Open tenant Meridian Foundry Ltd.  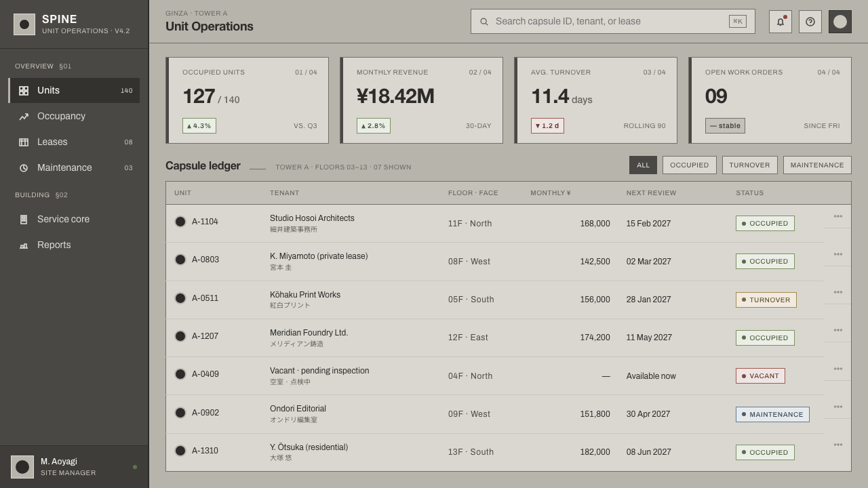pyautogui.click(x=309, y=333)
